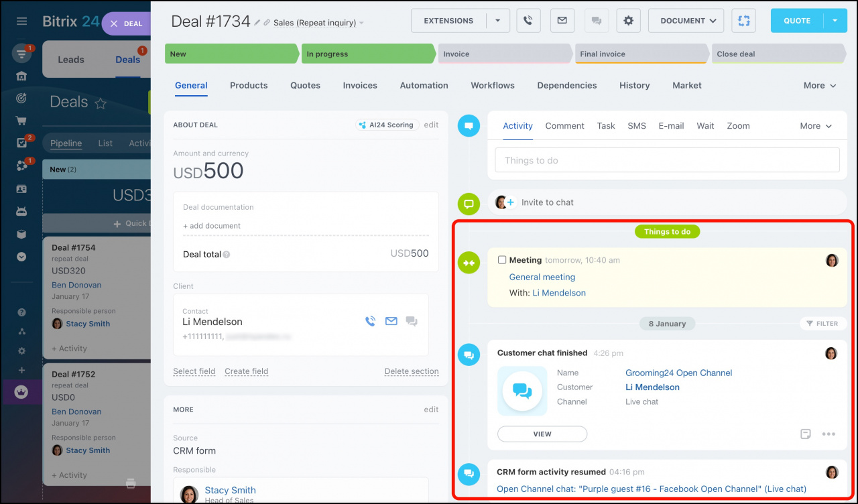The image size is (858, 504).
Task: Click Create field link
Action: (246, 371)
